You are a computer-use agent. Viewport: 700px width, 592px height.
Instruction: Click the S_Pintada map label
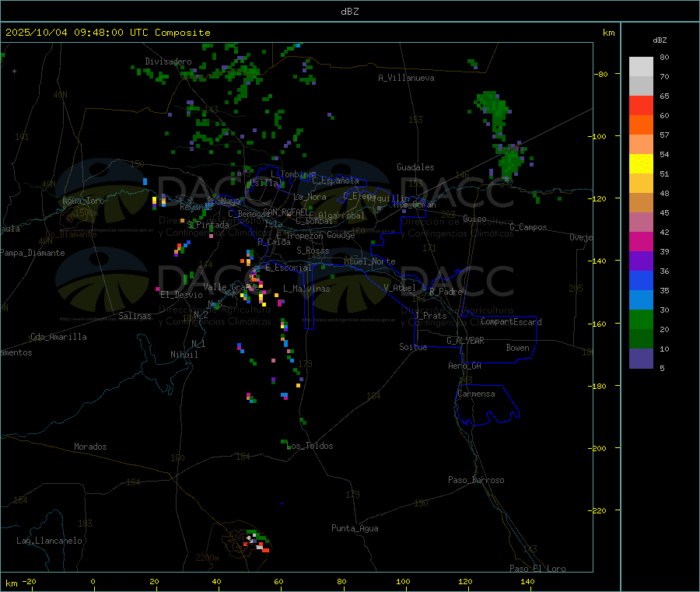point(208,225)
